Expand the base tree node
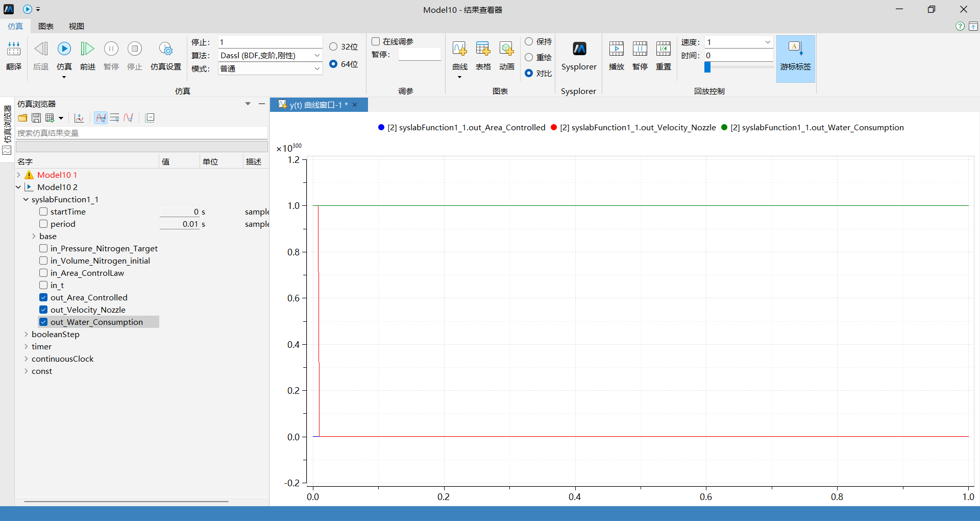The image size is (980, 521). pos(34,236)
